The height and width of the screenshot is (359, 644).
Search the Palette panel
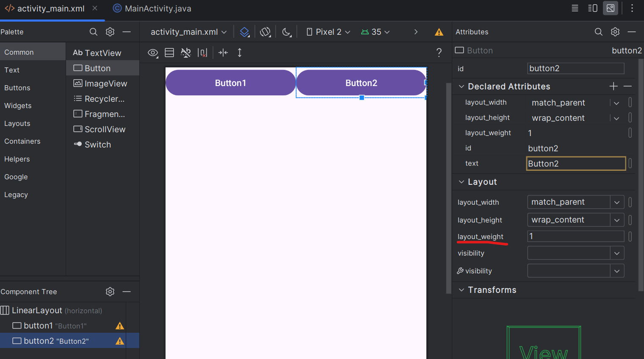tap(94, 32)
